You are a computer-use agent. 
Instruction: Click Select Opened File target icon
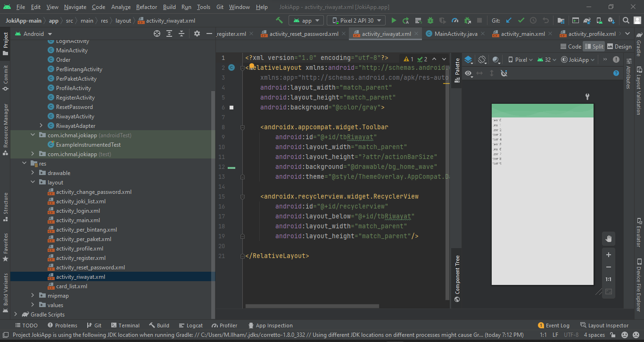pyautogui.click(x=157, y=33)
